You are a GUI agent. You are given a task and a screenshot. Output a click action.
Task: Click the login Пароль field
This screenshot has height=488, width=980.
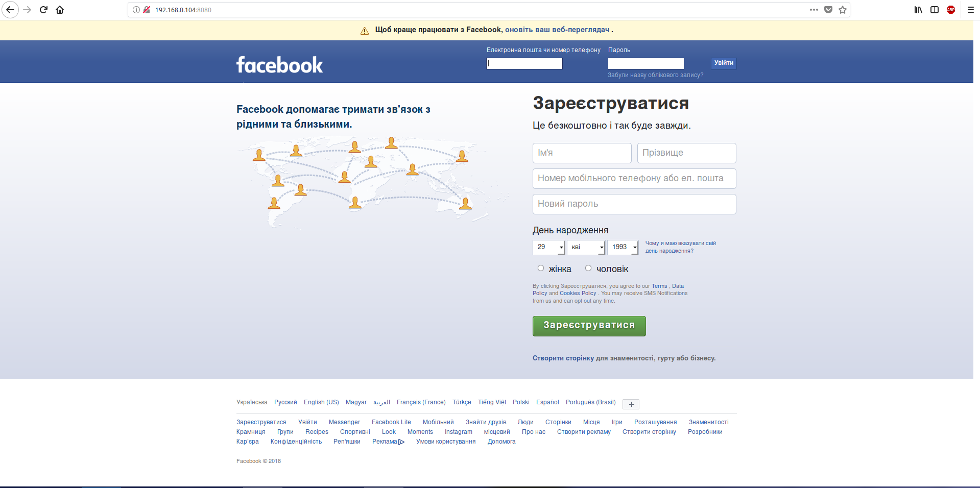click(x=646, y=63)
